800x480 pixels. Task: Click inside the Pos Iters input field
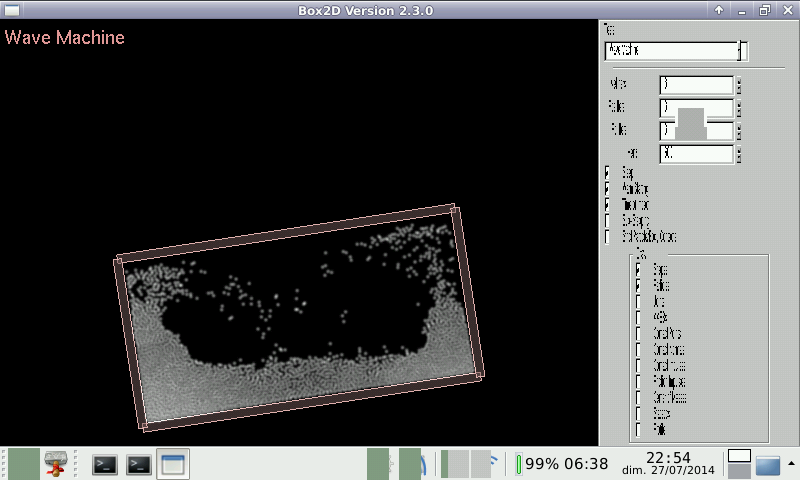695,106
